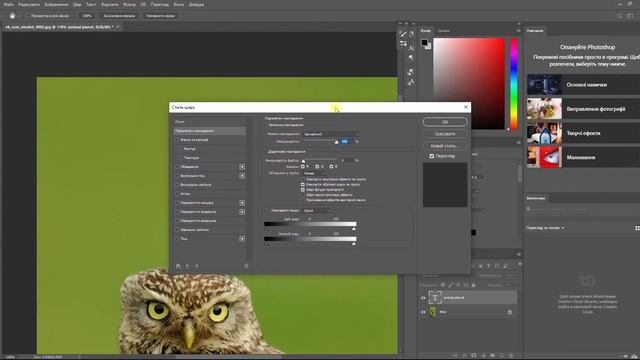This screenshot has width=640, height=360.
Task: Click the fx icon at Layer Style dialog bottom
Action: (178, 266)
